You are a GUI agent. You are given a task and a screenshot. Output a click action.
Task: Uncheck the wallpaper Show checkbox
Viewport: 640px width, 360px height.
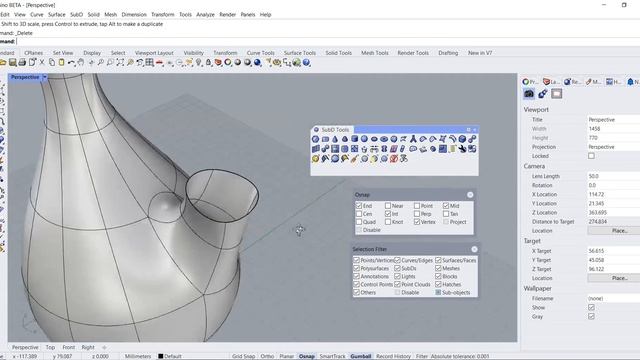pyautogui.click(x=591, y=307)
